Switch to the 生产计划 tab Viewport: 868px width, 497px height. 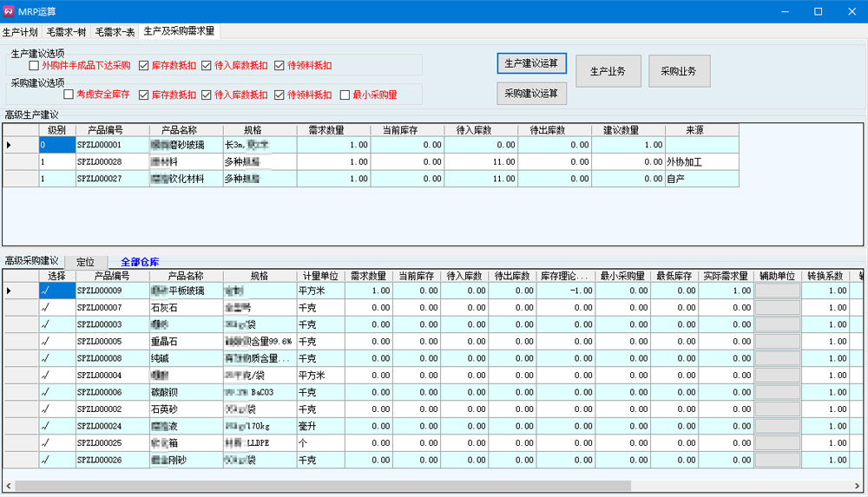coord(20,32)
